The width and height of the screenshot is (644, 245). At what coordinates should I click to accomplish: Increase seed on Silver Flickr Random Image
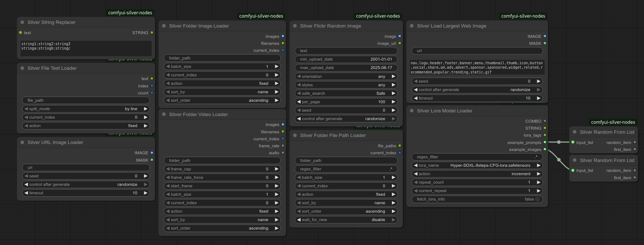(x=394, y=111)
